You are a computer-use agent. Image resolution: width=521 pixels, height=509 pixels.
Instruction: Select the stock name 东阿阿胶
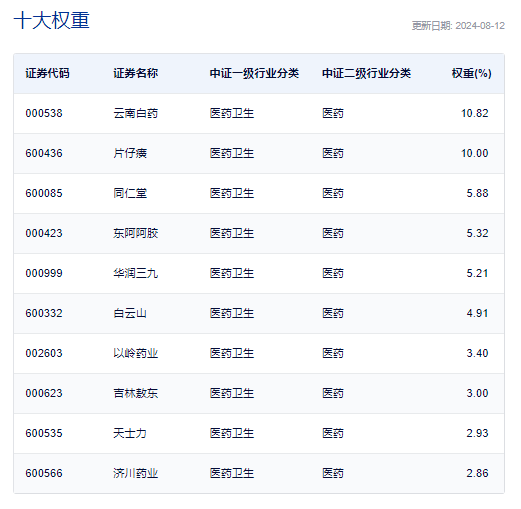coord(135,233)
